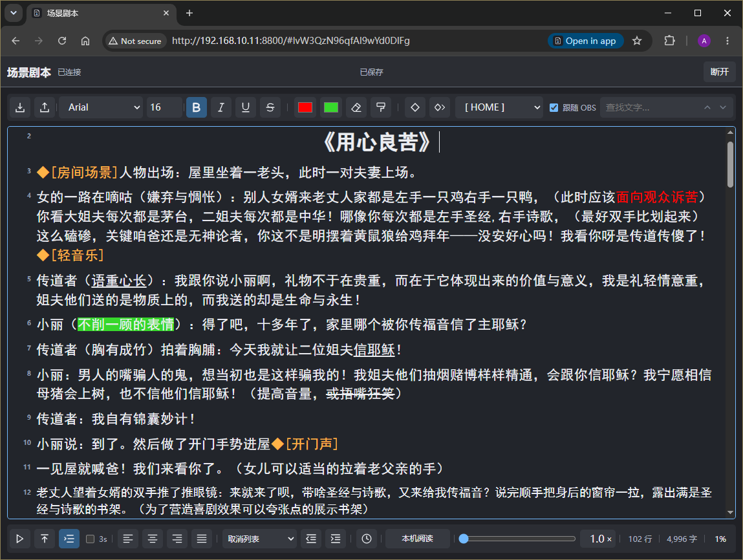
Task: Apply the green highlight color swatch
Action: (330, 107)
